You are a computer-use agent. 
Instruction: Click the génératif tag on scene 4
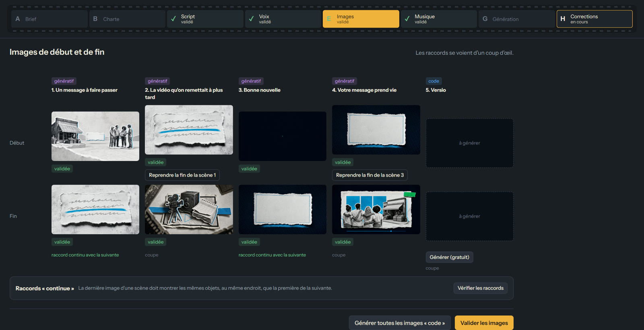click(345, 81)
